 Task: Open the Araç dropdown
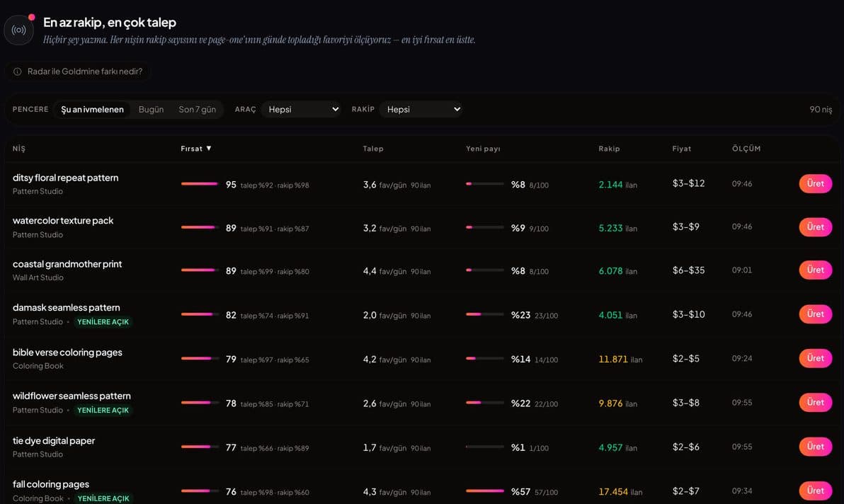[302, 109]
